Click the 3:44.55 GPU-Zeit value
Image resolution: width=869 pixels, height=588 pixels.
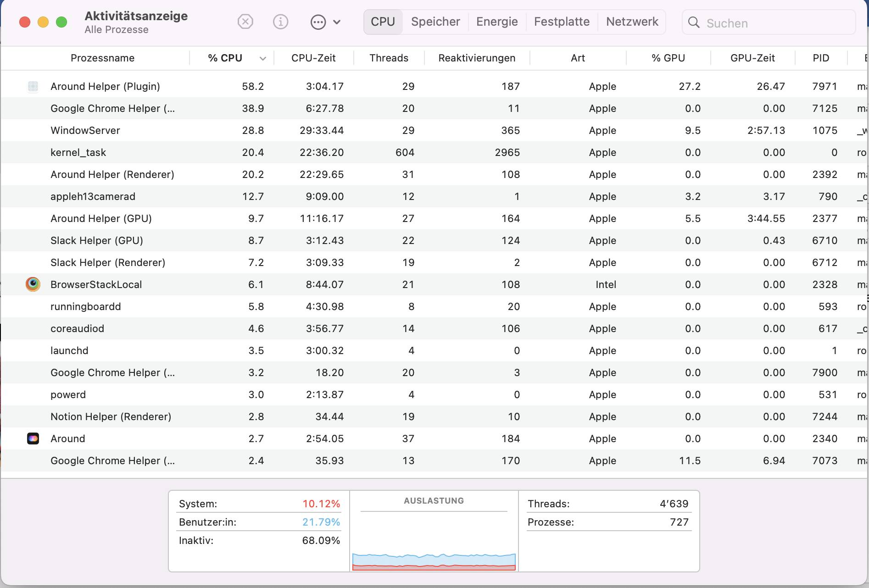(766, 218)
